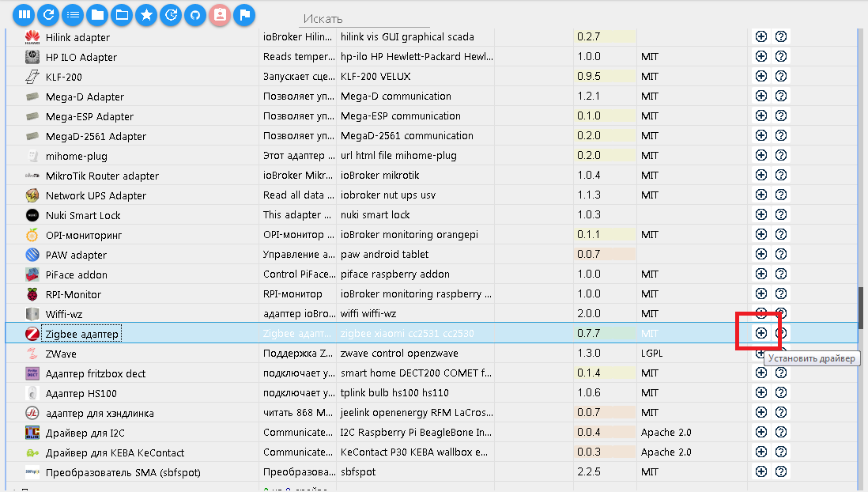Open help for PiFace addon
Screen dimensions: 868x492
(781, 274)
